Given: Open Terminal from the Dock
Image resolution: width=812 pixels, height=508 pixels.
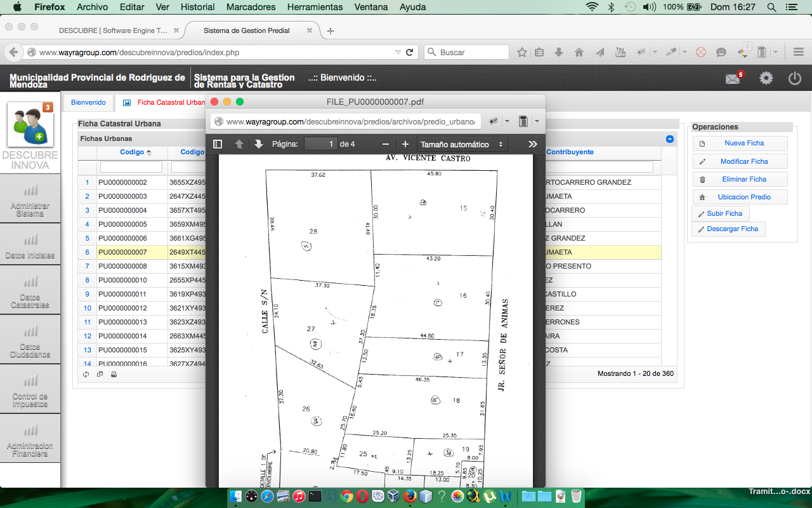Looking at the screenshot, I should [x=315, y=497].
